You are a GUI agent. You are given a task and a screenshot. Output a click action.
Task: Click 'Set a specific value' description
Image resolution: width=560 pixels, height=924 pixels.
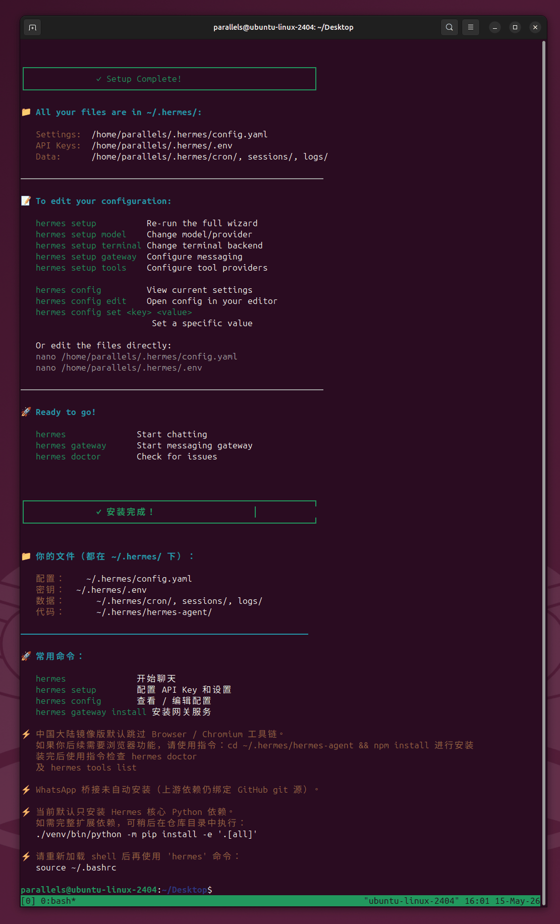click(202, 323)
